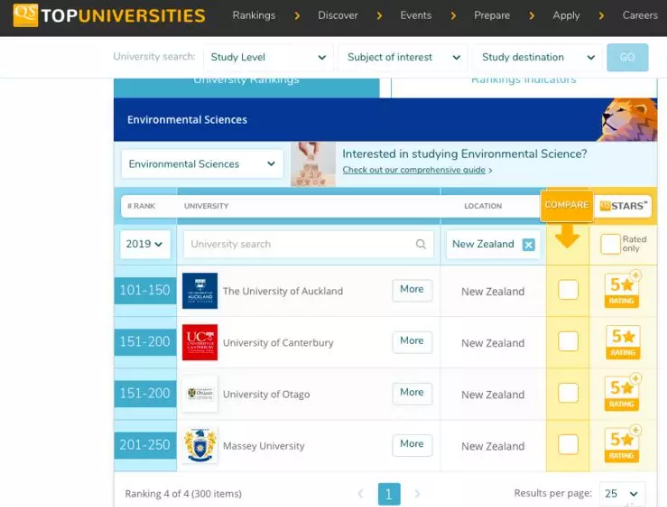Sort by the RANK column header
This screenshot has height=507, width=667.
pos(141,206)
